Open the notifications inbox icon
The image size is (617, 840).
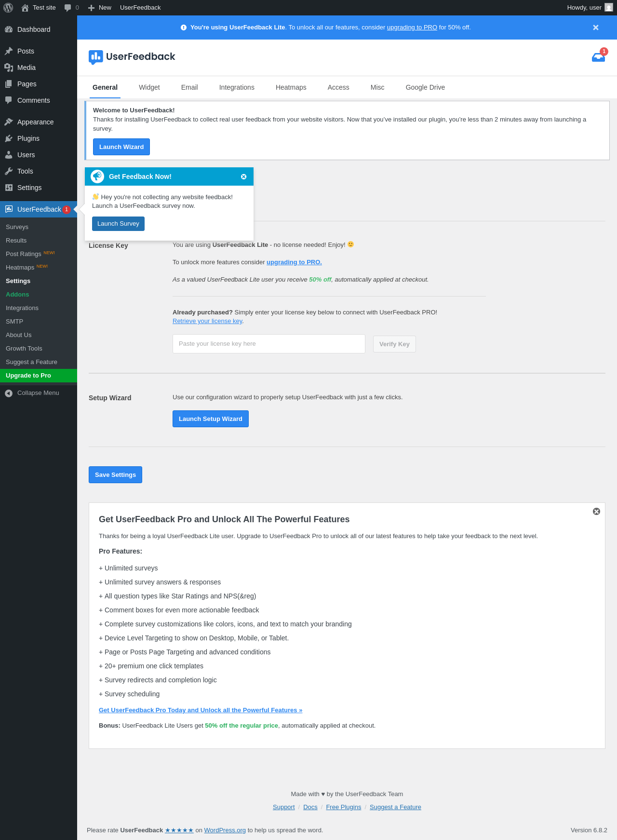(598, 57)
